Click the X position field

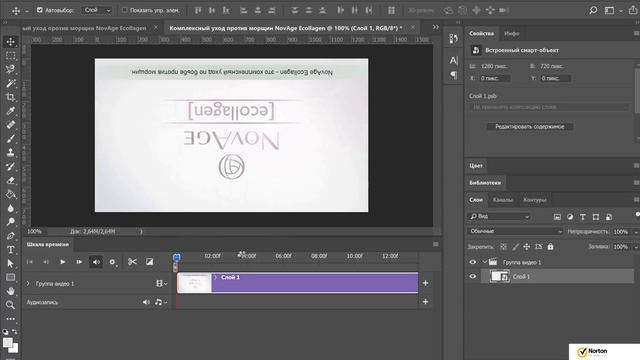494,78
